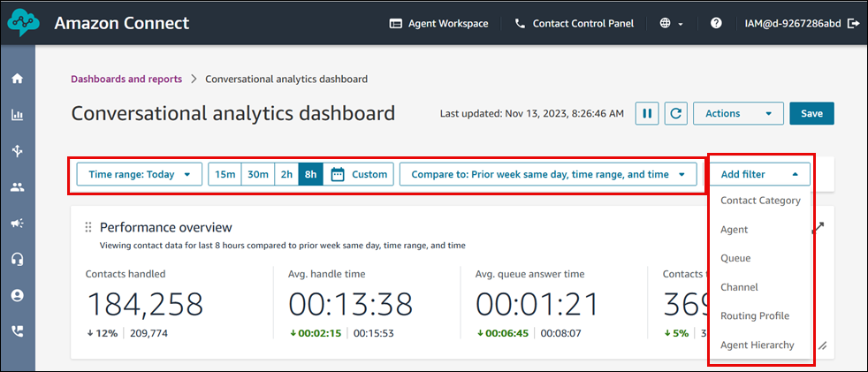Open the routing flows sidebar icon
868x372 pixels.
[x=17, y=151]
